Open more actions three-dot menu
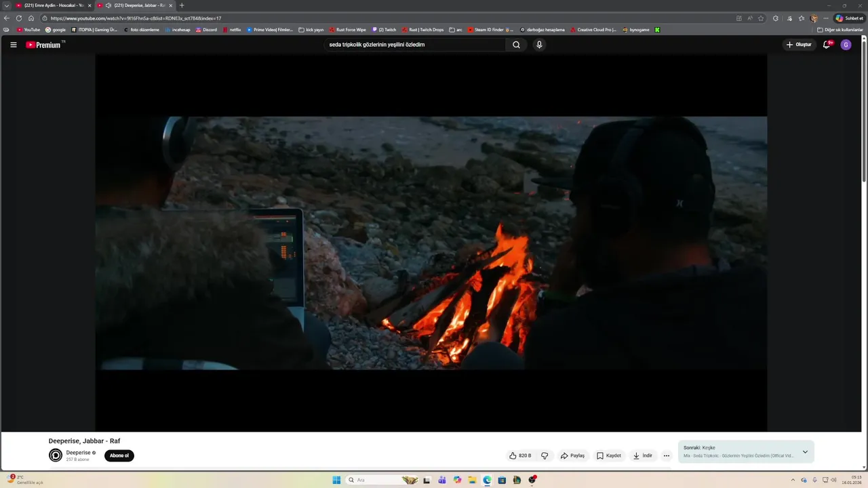 point(667,455)
